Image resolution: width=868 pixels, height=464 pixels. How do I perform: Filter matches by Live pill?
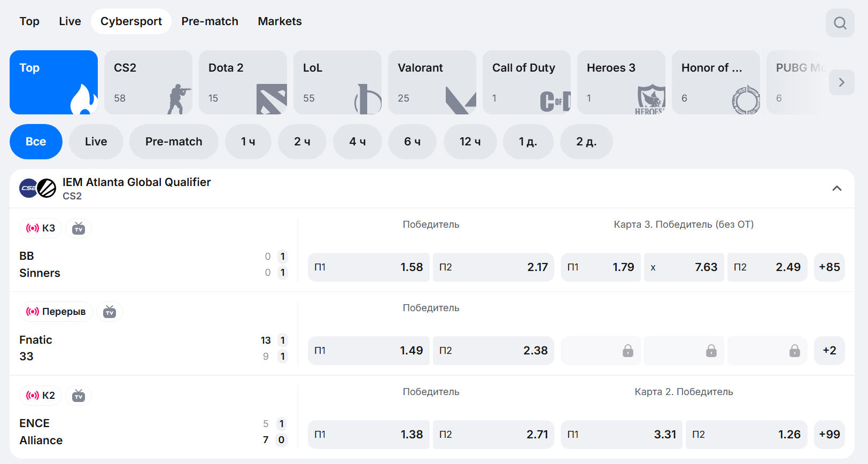(96, 142)
